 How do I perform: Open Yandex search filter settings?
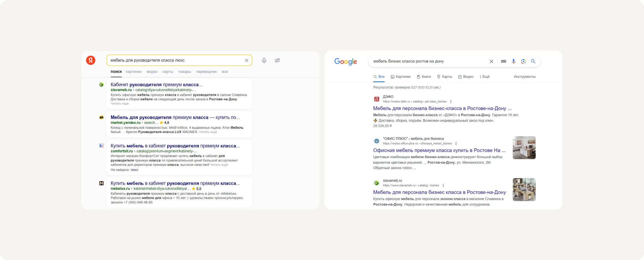(277, 60)
